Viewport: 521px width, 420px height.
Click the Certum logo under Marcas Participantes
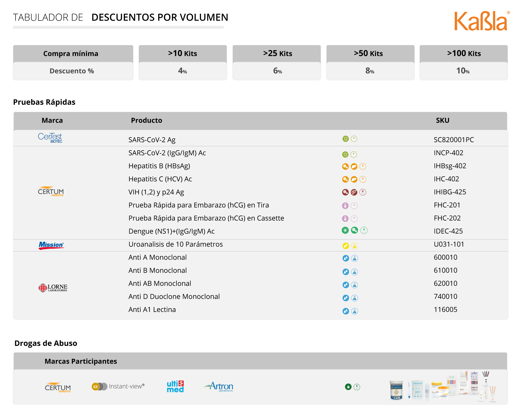[x=58, y=387]
